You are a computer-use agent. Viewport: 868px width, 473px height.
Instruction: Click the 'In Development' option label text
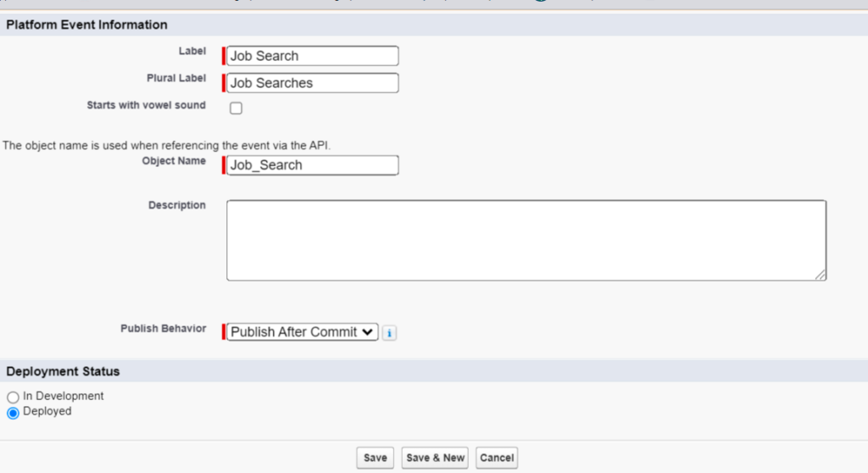pyautogui.click(x=64, y=396)
